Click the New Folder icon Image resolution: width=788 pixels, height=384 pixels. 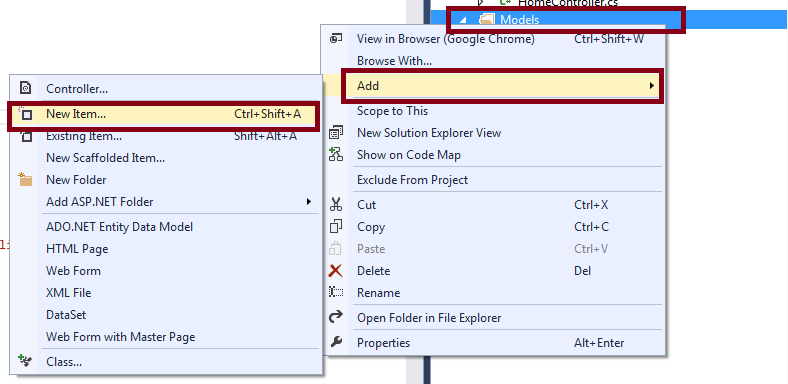(25, 179)
